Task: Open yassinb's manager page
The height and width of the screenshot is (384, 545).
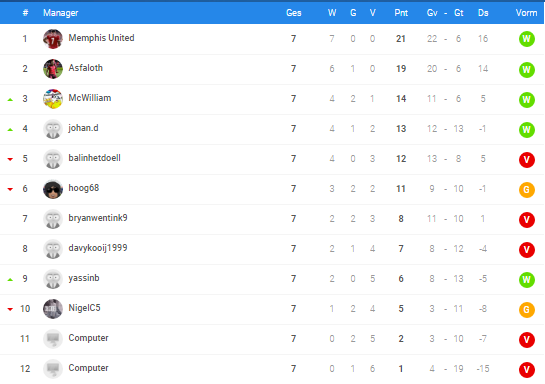Action: pyautogui.click(x=84, y=278)
